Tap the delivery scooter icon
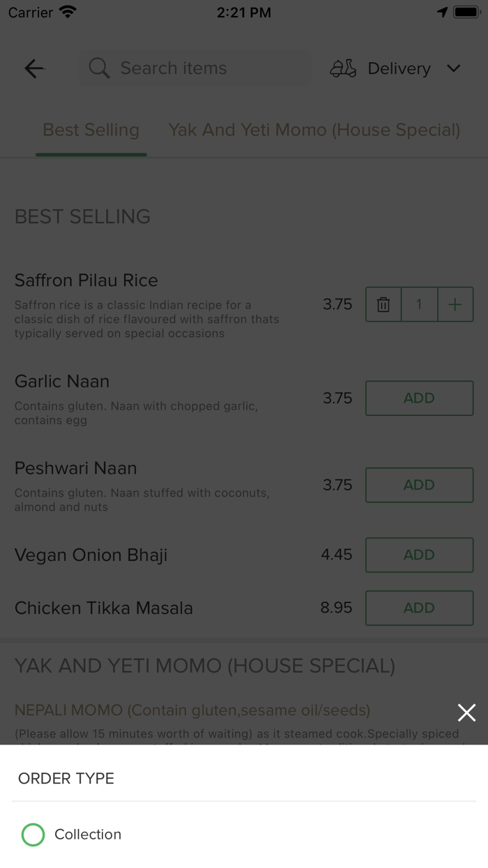 (x=343, y=68)
